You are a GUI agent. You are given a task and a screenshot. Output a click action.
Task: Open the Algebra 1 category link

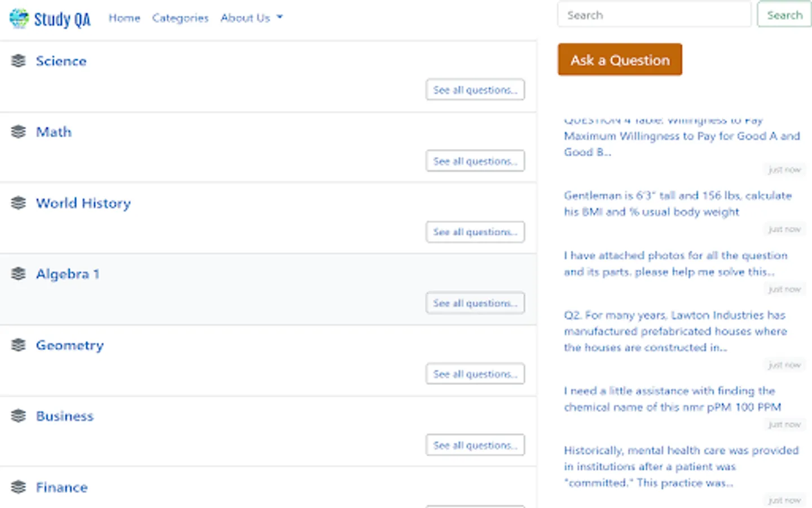(68, 274)
